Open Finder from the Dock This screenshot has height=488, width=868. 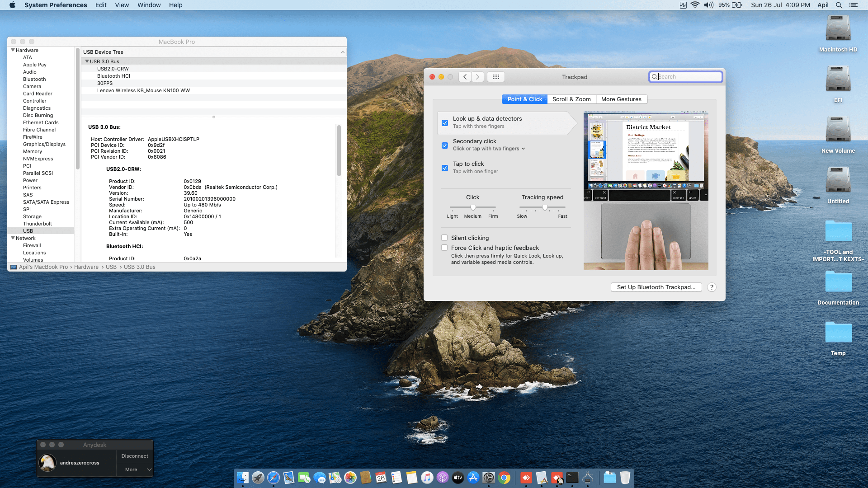[243, 478]
